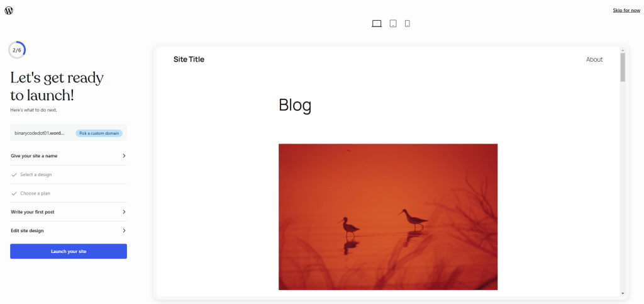The height and width of the screenshot is (304, 644).
Task: Switch preview to desktop view icon
Action: pyautogui.click(x=377, y=23)
